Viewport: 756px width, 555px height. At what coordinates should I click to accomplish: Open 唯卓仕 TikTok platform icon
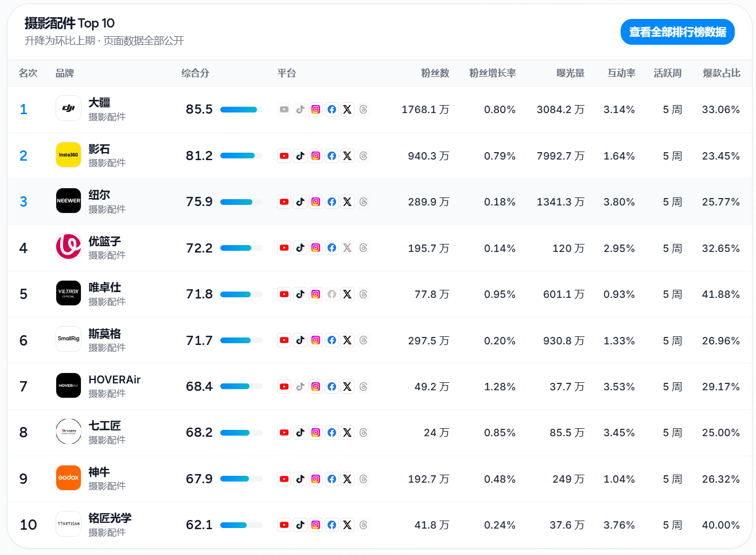pyautogui.click(x=300, y=294)
